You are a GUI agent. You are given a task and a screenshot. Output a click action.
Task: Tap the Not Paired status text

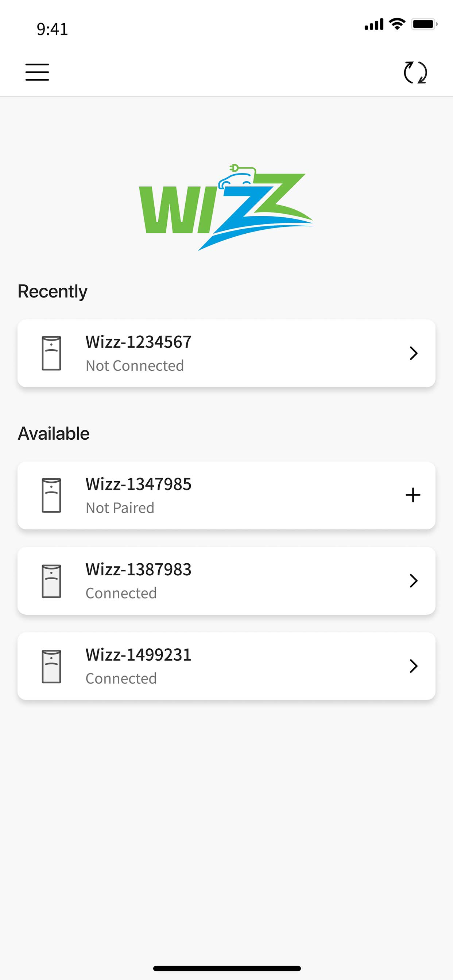coord(120,507)
